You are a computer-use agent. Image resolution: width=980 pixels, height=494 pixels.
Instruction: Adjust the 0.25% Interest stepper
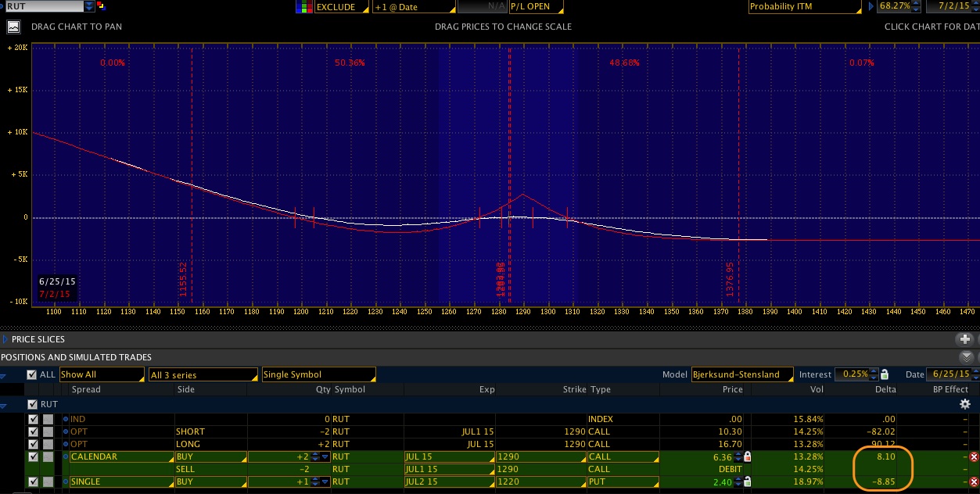pyautogui.click(x=874, y=374)
